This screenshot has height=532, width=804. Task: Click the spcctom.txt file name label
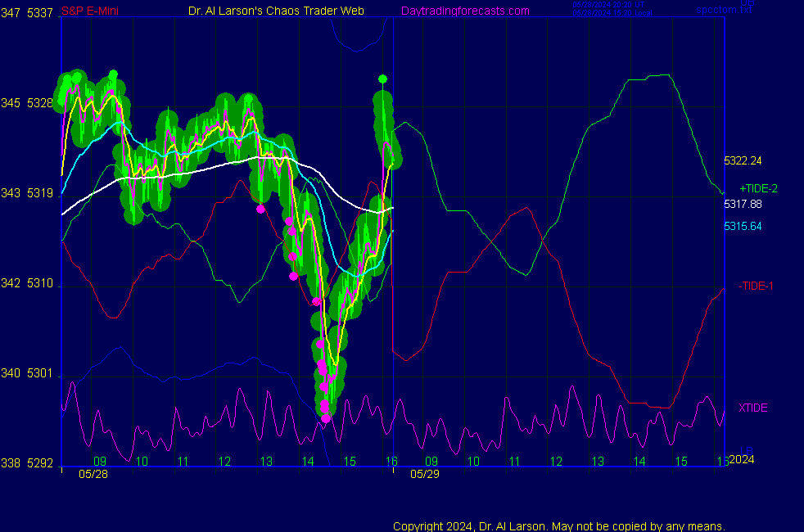[x=724, y=10]
